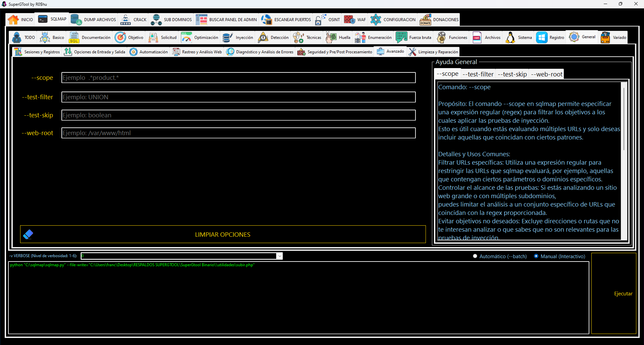Focus the --test-skip input field
Viewport: 644px width, 345px height.
tap(239, 115)
